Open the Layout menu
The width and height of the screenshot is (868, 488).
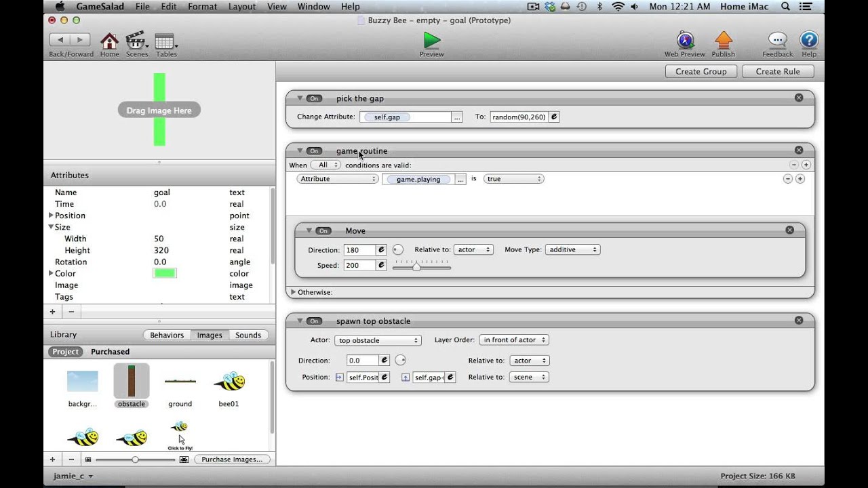tap(242, 7)
